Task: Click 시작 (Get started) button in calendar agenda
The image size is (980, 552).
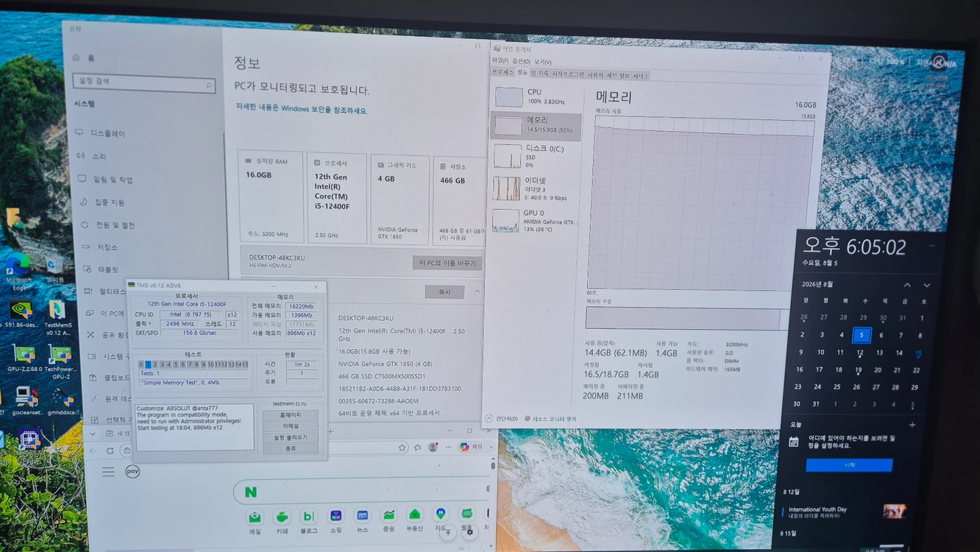Action: (849, 465)
